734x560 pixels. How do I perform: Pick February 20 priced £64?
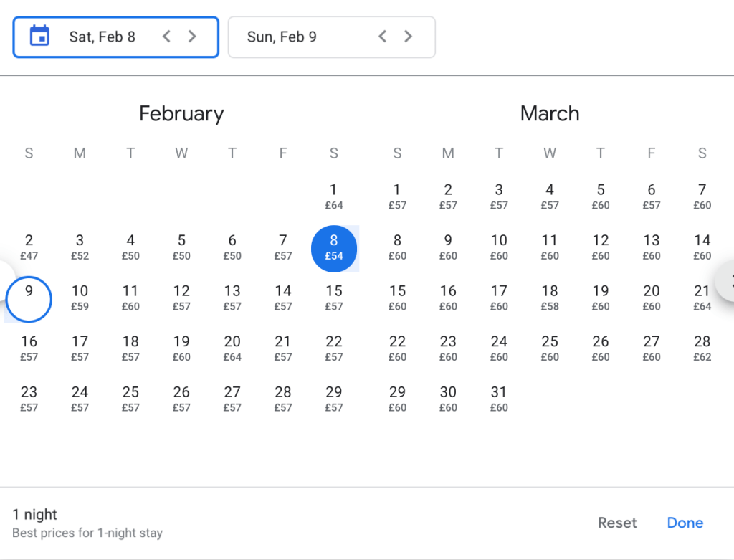[x=232, y=348]
